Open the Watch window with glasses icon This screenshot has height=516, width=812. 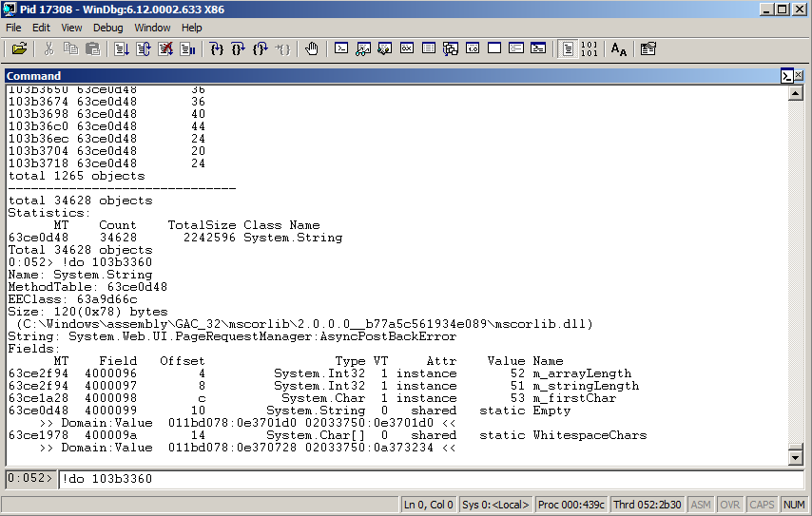362,48
